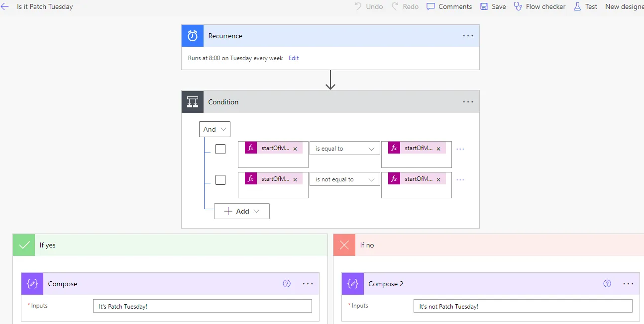Open the 'is not equal to' operator dropdown
Screen dimensions: 644x324
pyautogui.click(x=345, y=179)
